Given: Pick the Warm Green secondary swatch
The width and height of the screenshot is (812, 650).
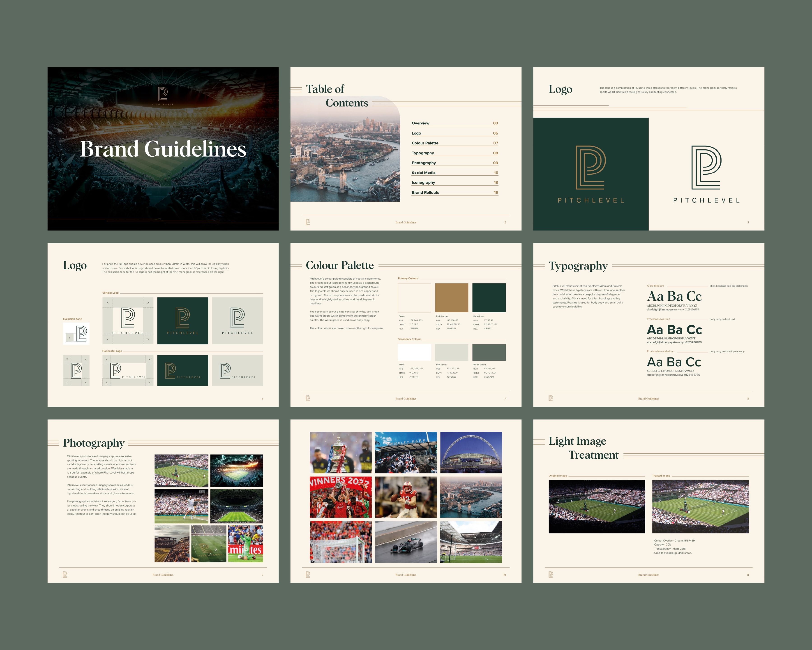Looking at the screenshot, I should 489,352.
